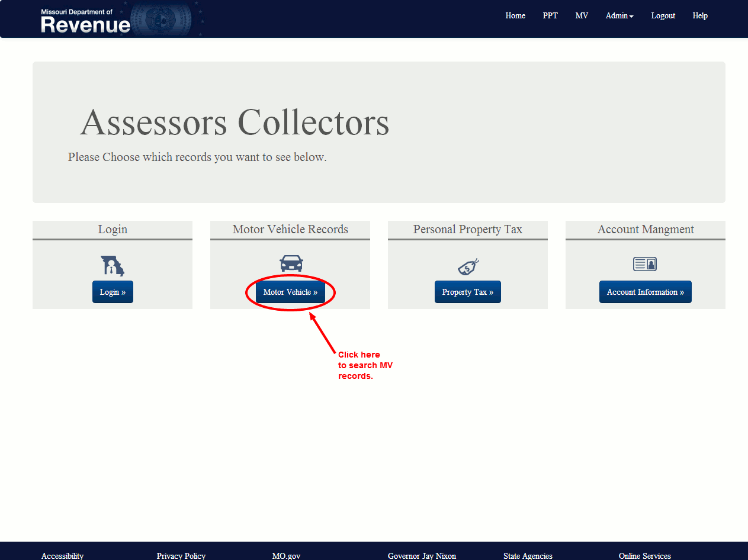Select the lock icon on the Login card

(113, 266)
